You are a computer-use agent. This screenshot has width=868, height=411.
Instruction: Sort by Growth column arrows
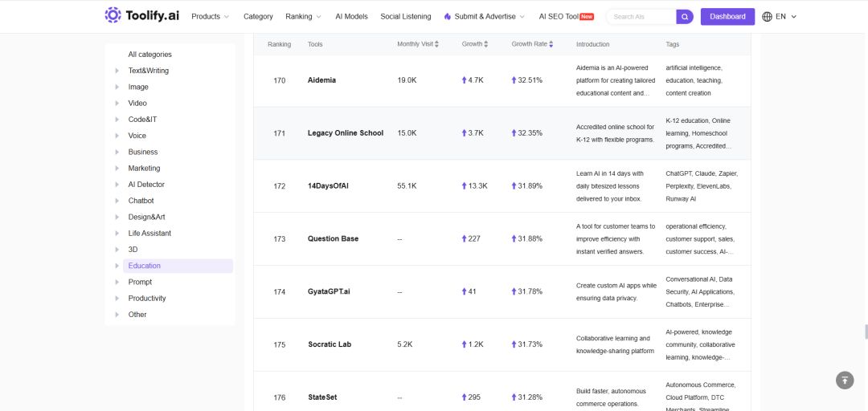coord(486,44)
